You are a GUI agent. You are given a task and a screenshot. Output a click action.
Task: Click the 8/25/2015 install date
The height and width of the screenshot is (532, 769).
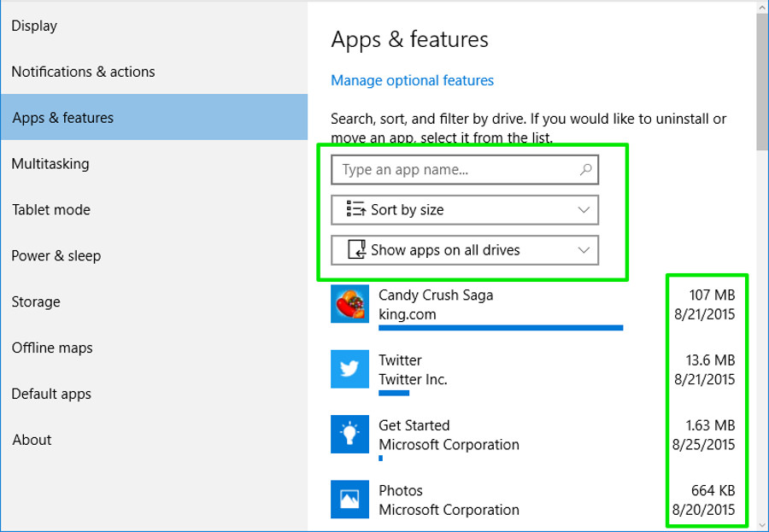point(704,445)
